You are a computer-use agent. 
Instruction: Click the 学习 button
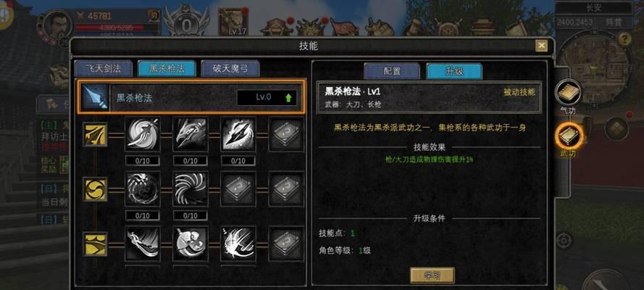[432, 275]
